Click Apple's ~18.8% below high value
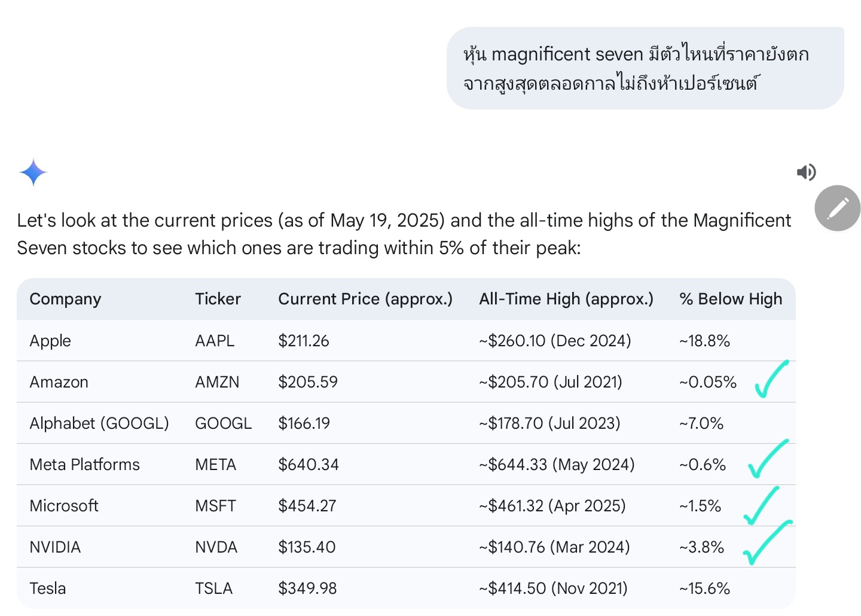The width and height of the screenshot is (861, 616). 704,341
